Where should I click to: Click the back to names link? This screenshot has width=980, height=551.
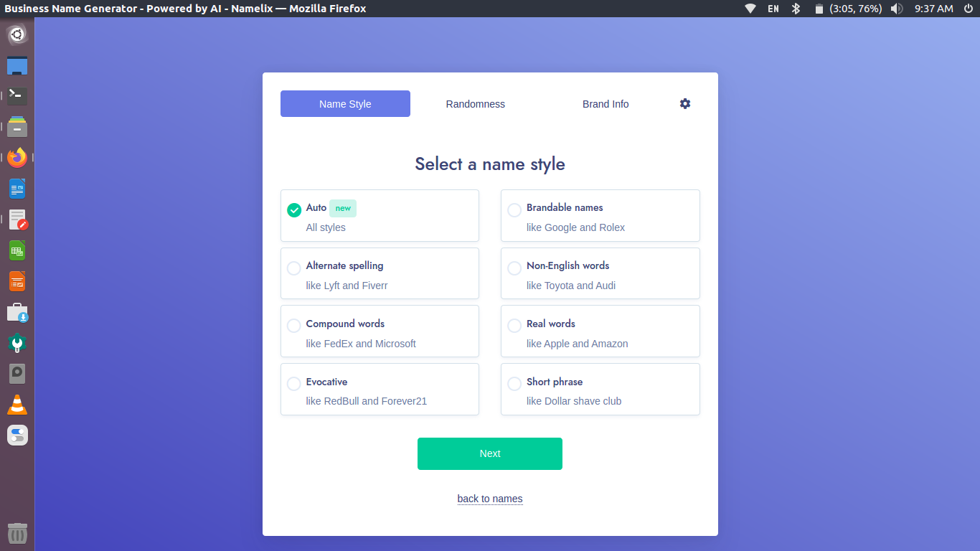tap(489, 498)
